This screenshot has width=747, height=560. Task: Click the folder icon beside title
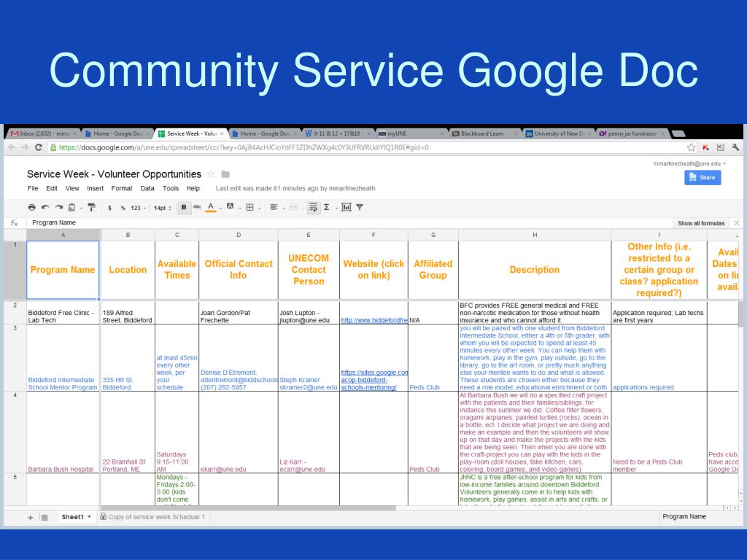click(x=226, y=174)
